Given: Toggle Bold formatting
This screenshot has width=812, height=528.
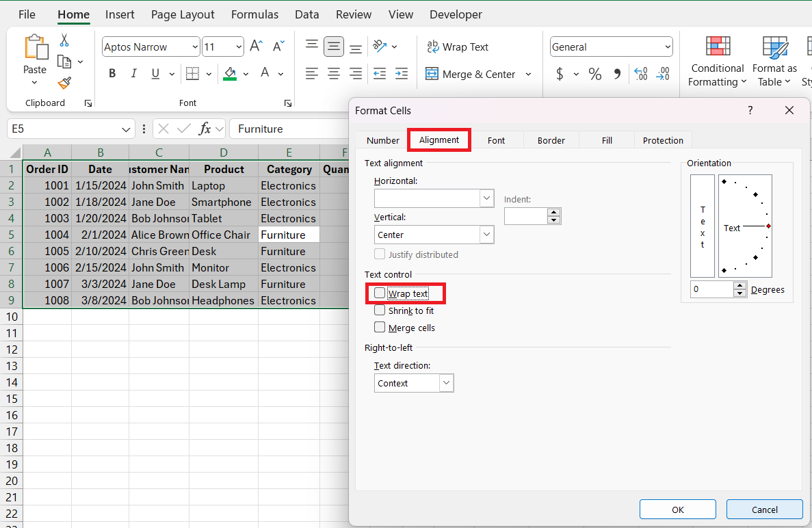Looking at the screenshot, I should pyautogui.click(x=112, y=73).
